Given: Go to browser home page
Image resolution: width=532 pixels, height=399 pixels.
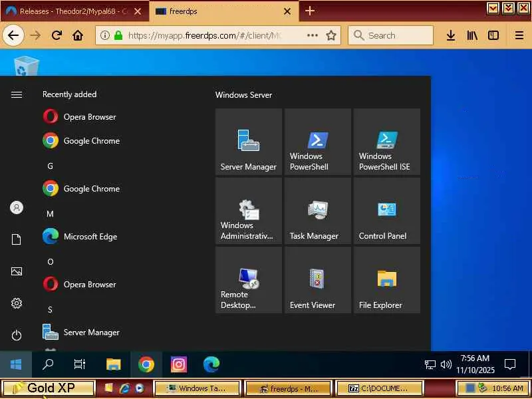Looking at the screenshot, I should pos(78,35).
